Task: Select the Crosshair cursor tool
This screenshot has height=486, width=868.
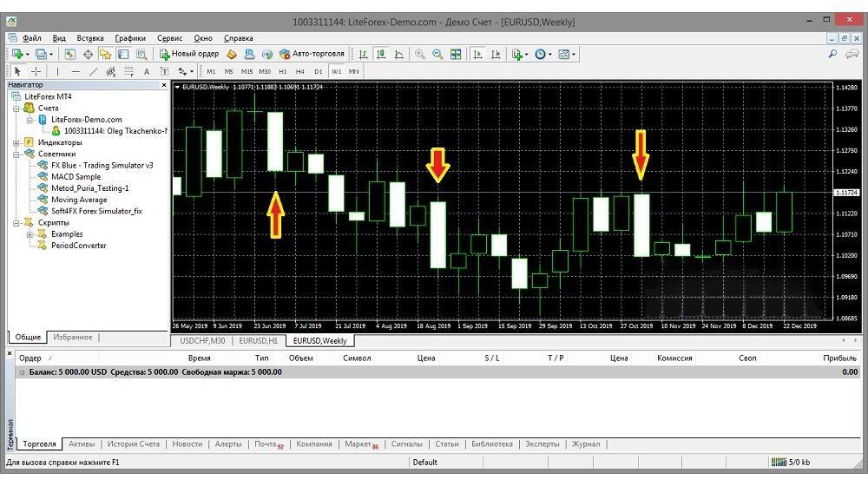Action: pos(36,71)
